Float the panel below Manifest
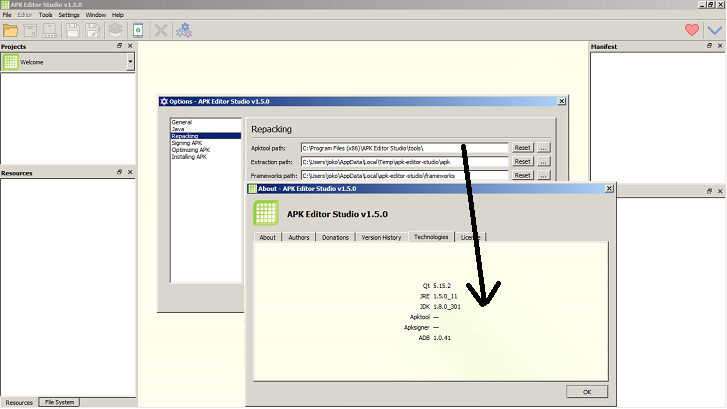The height and width of the screenshot is (409, 727). click(x=709, y=191)
